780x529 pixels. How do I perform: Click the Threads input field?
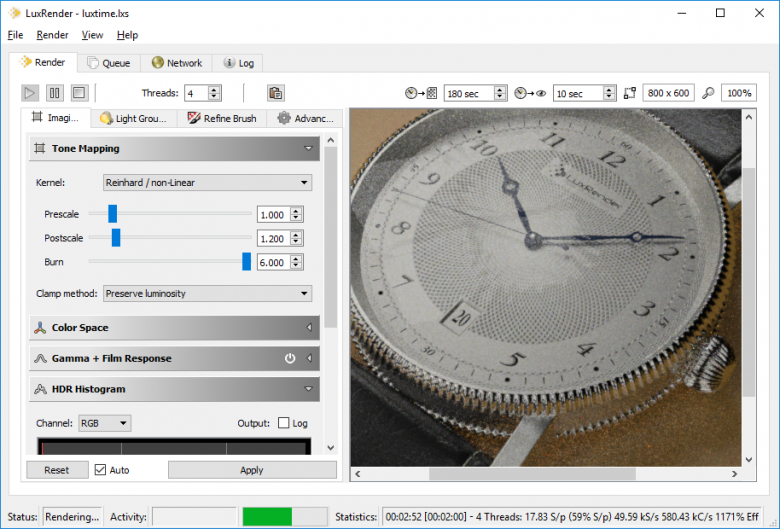tap(196, 93)
